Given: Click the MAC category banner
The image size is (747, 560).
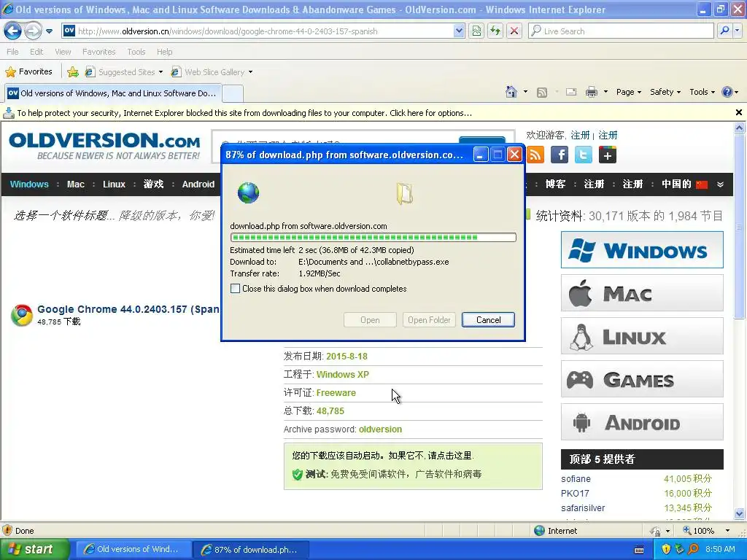Looking at the screenshot, I should pyautogui.click(x=642, y=293).
